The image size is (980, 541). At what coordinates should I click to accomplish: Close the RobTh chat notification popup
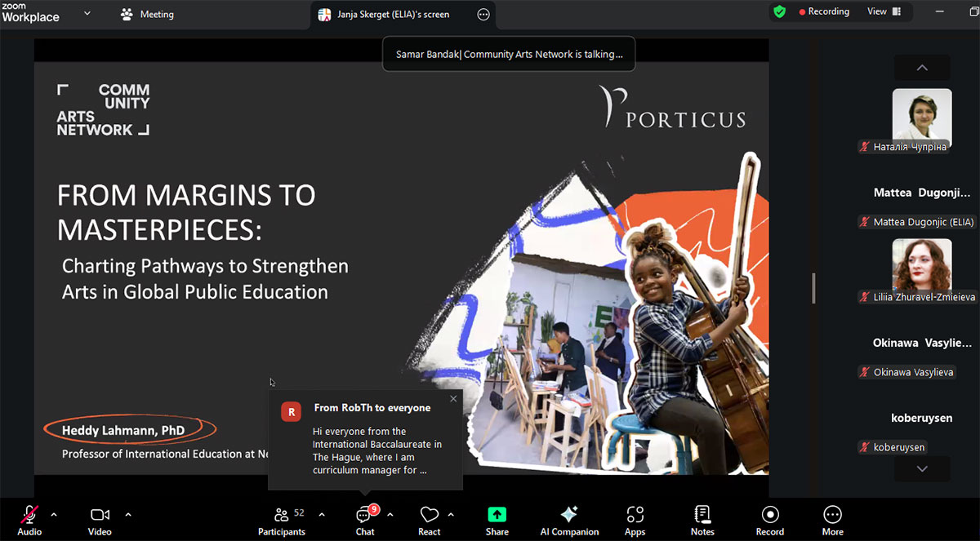453,399
